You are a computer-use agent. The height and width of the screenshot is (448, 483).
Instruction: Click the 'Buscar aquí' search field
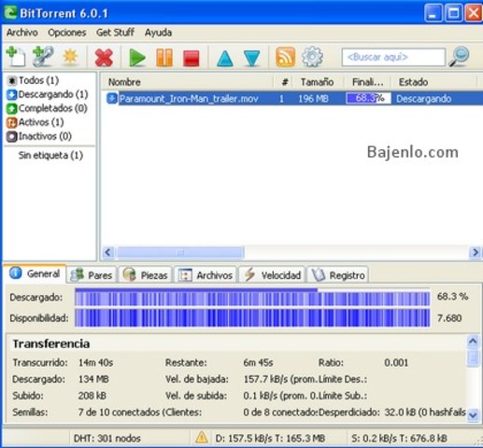393,57
